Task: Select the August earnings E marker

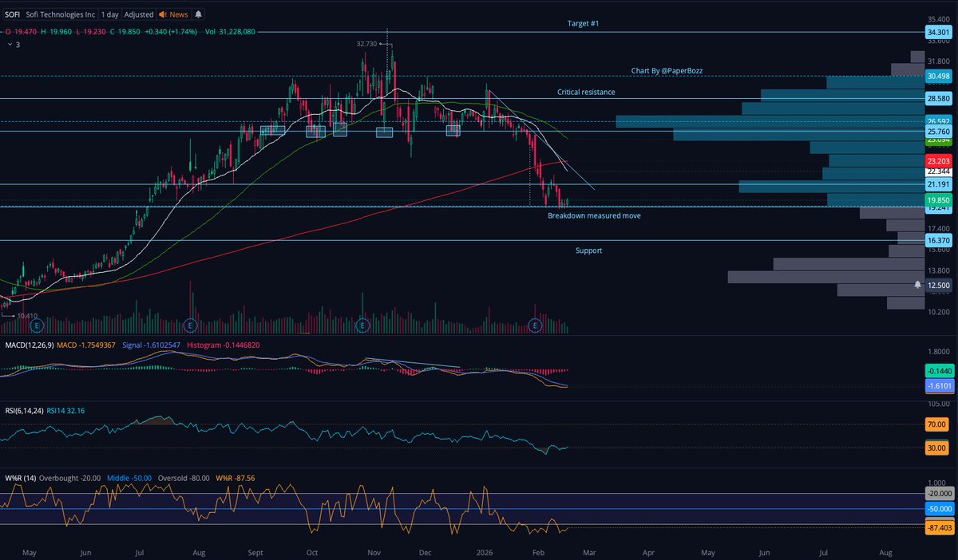Action: 190,325
